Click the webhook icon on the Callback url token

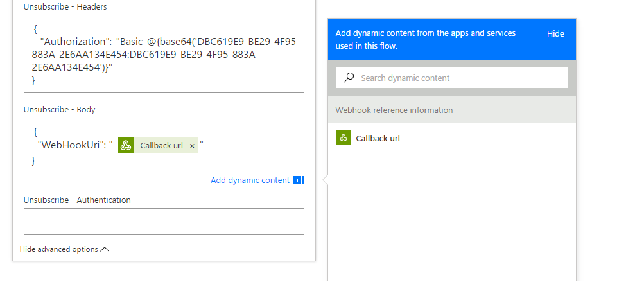click(x=126, y=146)
